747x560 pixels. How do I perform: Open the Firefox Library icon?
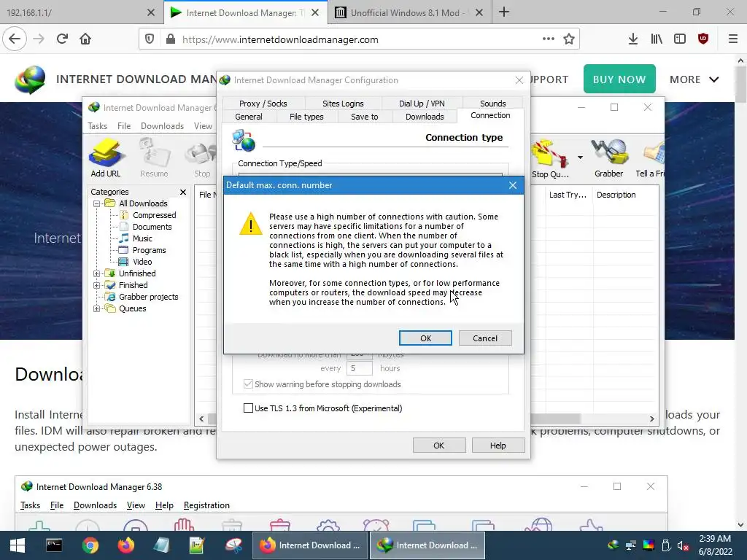pos(657,39)
